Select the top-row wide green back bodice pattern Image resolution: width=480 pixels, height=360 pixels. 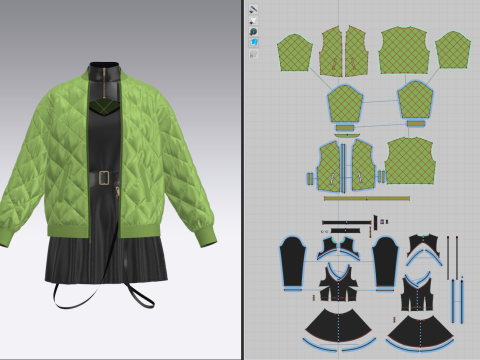(403, 51)
